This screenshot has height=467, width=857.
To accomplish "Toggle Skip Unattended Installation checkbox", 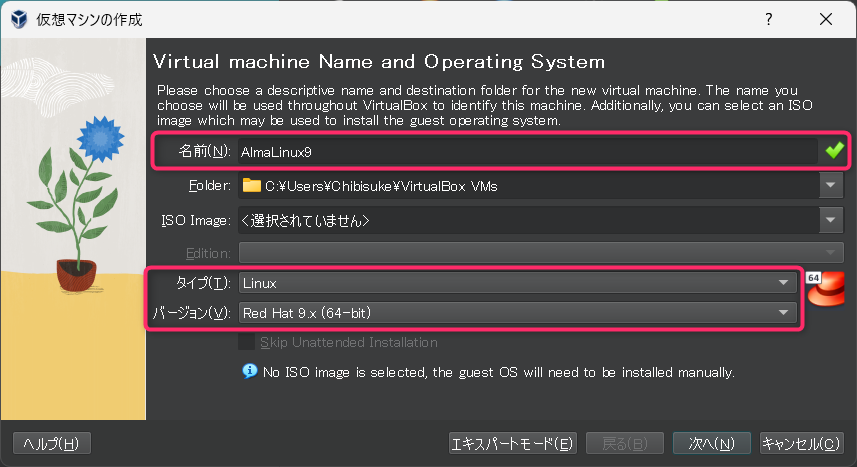I will pyautogui.click(x=246, y=342).
